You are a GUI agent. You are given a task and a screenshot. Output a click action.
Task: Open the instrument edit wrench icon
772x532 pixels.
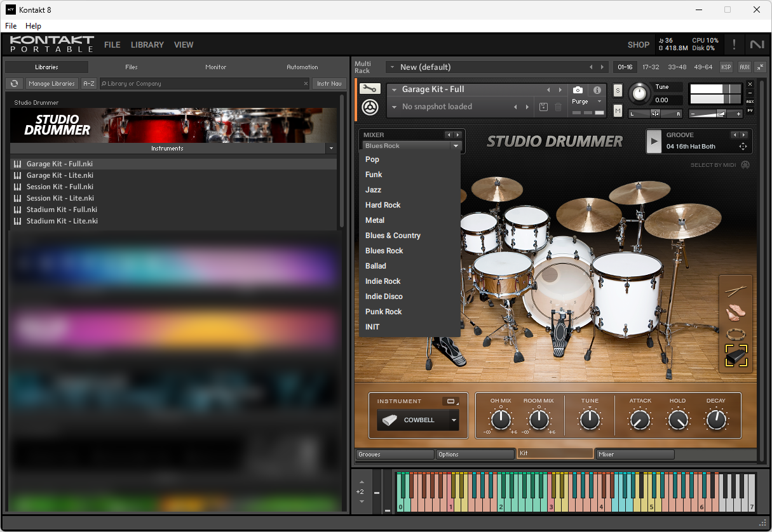(370, 90)
